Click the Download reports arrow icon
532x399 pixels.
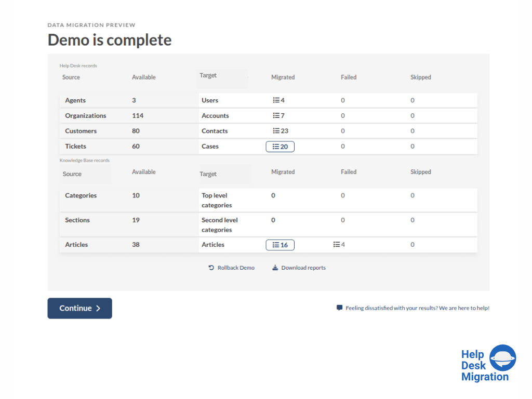(275, 268)
